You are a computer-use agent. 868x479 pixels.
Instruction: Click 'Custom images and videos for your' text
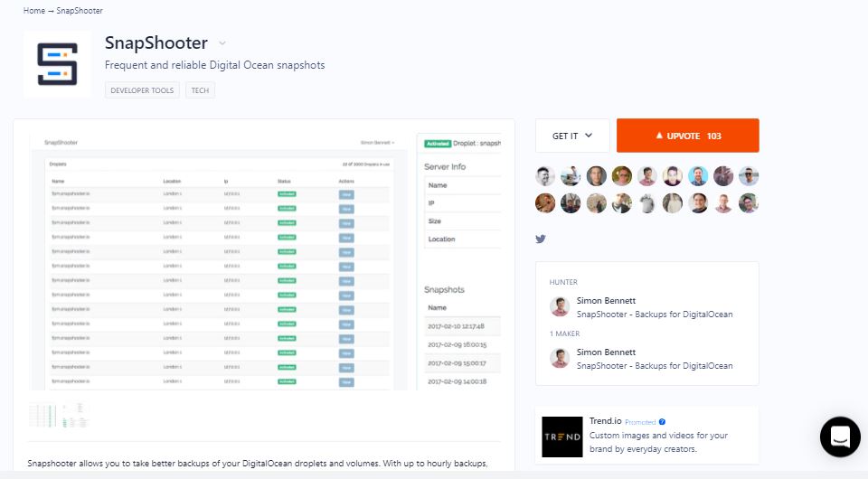tap(658, 436)
